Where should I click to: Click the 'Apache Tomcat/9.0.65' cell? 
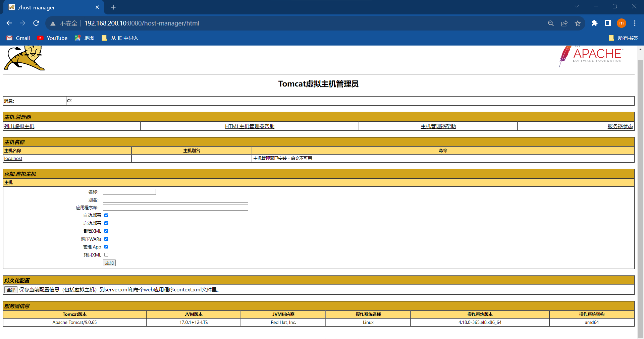click(x=74, y=322)
